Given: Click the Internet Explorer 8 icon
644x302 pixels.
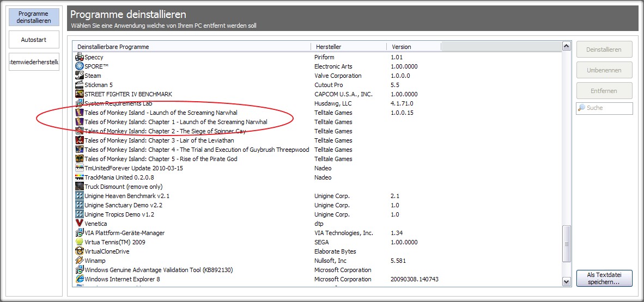Looking at the screenshot, I should pyautogui.click(x=80, y=279).
